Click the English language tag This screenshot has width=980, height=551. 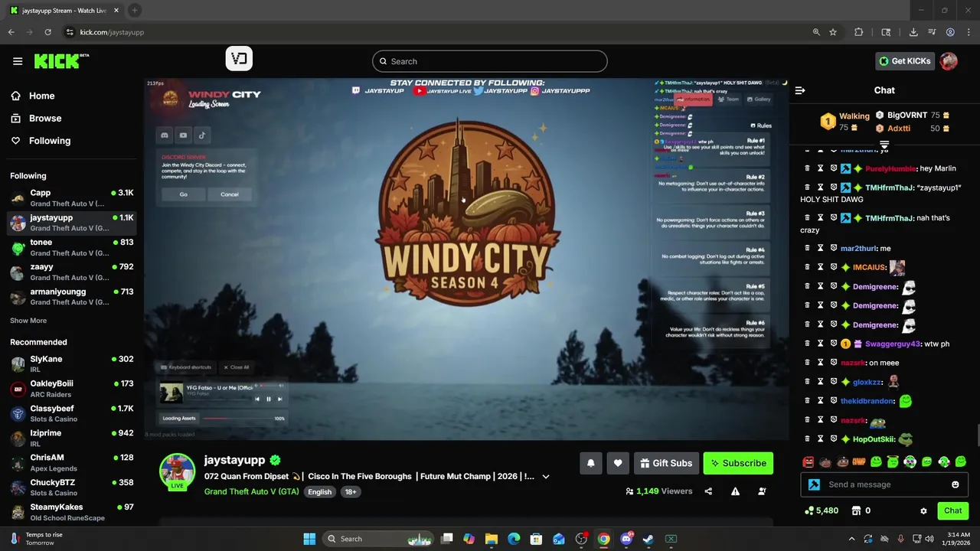[x=319, y=492]
